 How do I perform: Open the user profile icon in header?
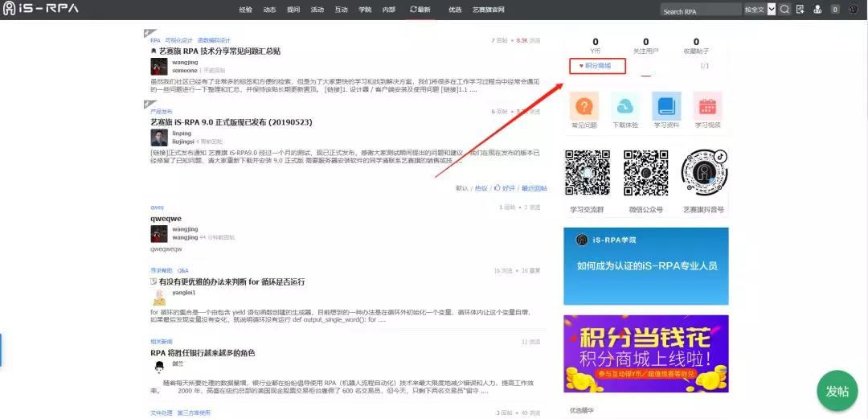(817, 10)
